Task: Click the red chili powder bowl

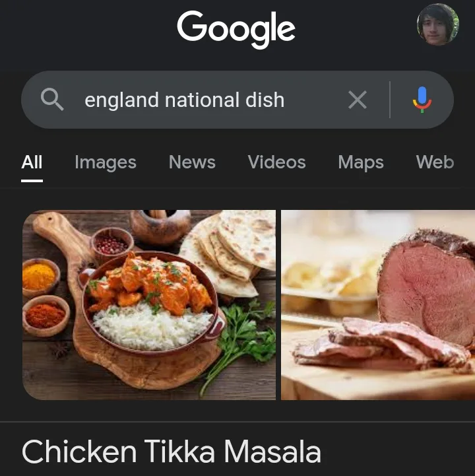Action: (45, 316)
